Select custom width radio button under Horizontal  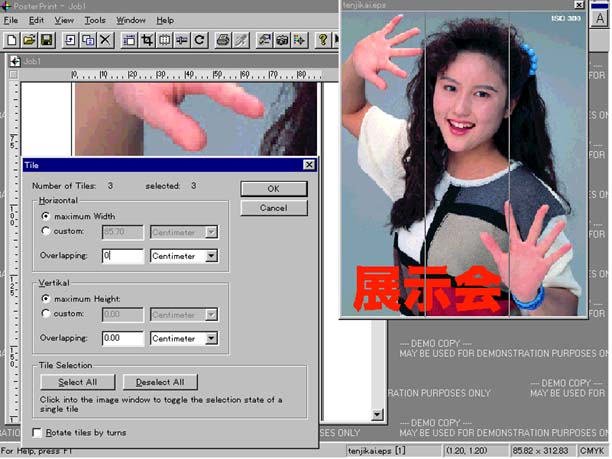[45, 231]
